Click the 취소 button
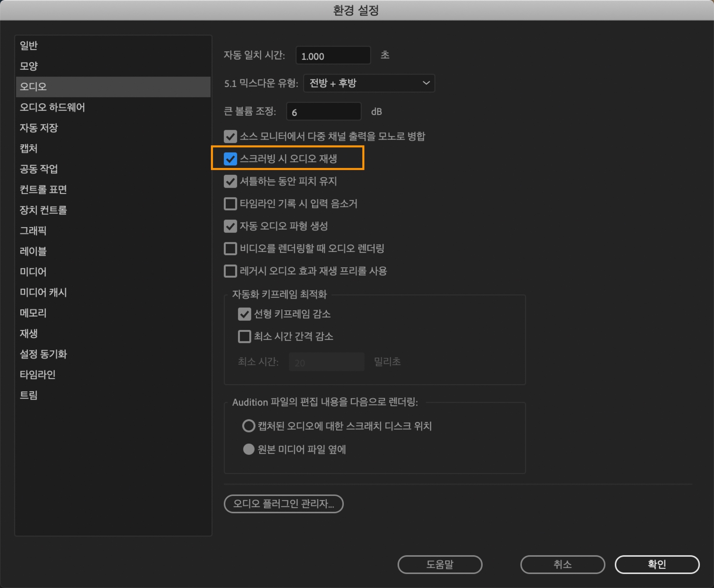This screenshot has width=714, height=588. click(562, 564)
